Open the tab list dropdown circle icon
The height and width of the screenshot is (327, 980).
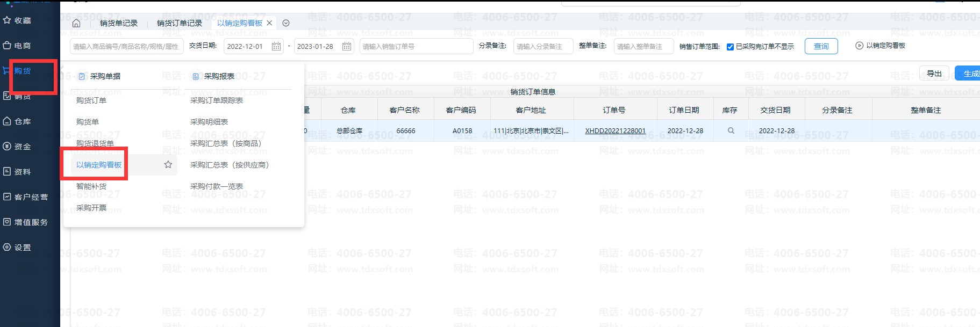286,23
